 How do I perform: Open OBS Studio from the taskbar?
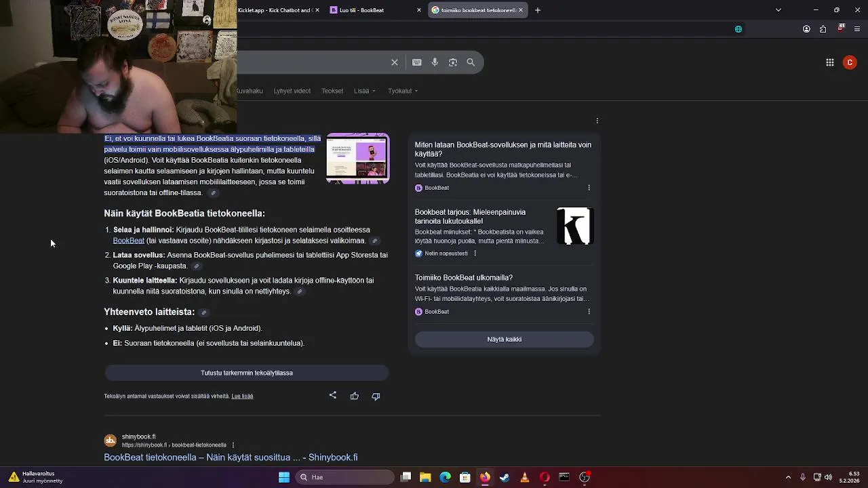pos(585,477)
